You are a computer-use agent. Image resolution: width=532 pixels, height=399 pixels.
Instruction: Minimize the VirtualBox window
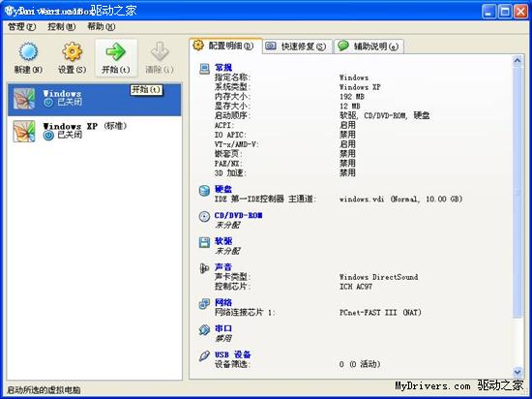pyautogui.click(x=488, y=12)
